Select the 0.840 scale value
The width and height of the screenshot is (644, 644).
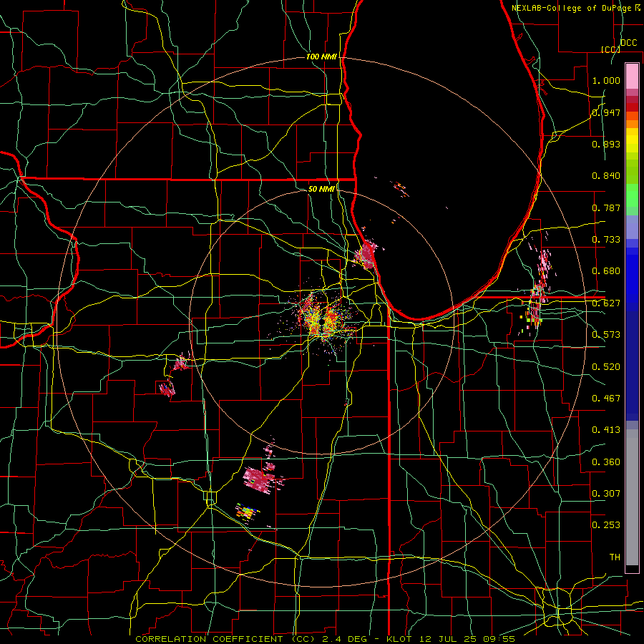coord(606,176)
